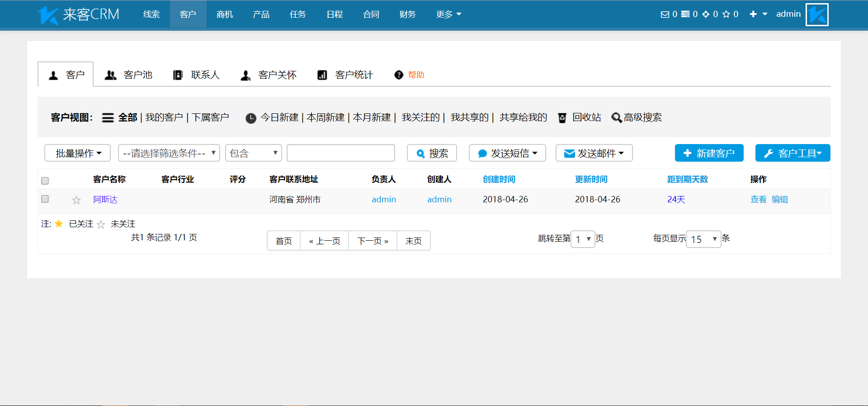Open the 任务 menu
The width and height of the screenshot is (868, 406).
pyautogui.click(x=298, y=14)
